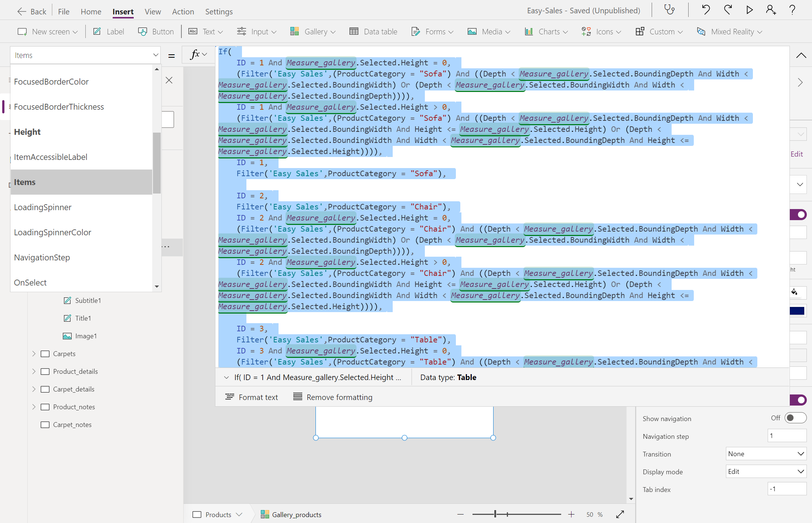Open the Charts dropdown

point(546,32)
